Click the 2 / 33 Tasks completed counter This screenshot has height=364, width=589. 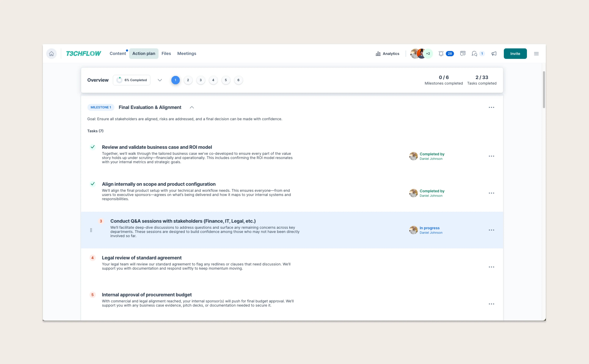click(482, 80)
